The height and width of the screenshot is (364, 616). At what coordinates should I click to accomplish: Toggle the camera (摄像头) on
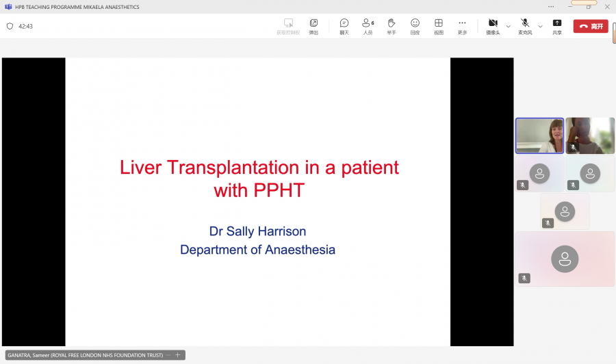493,26
